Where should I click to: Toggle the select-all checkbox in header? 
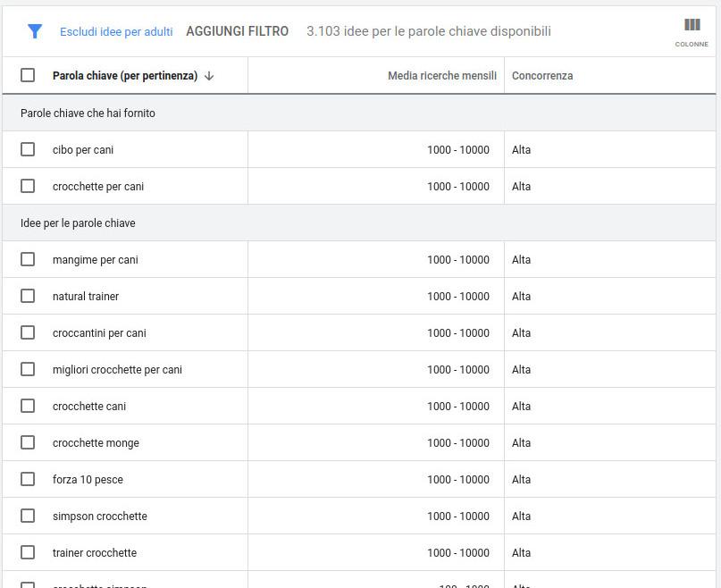(28, 75)
